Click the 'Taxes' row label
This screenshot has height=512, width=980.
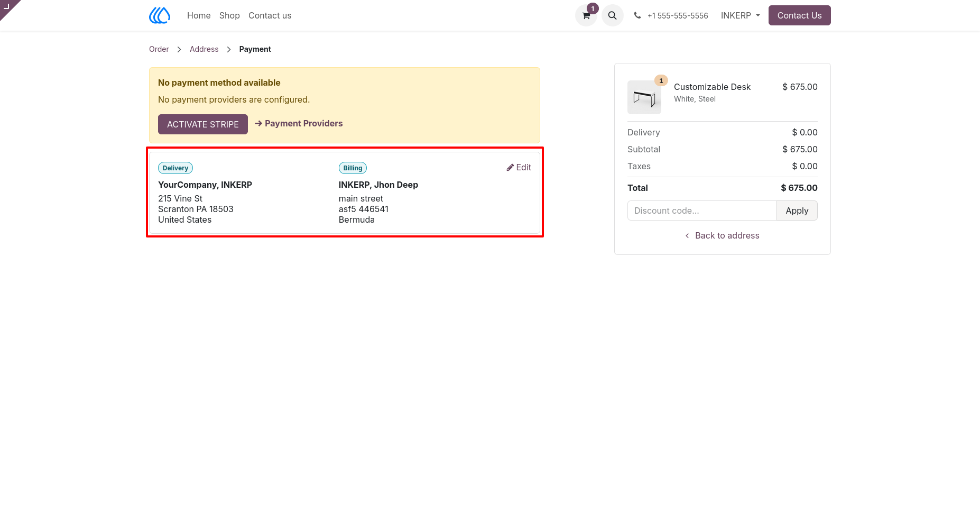tap(639, 166)
